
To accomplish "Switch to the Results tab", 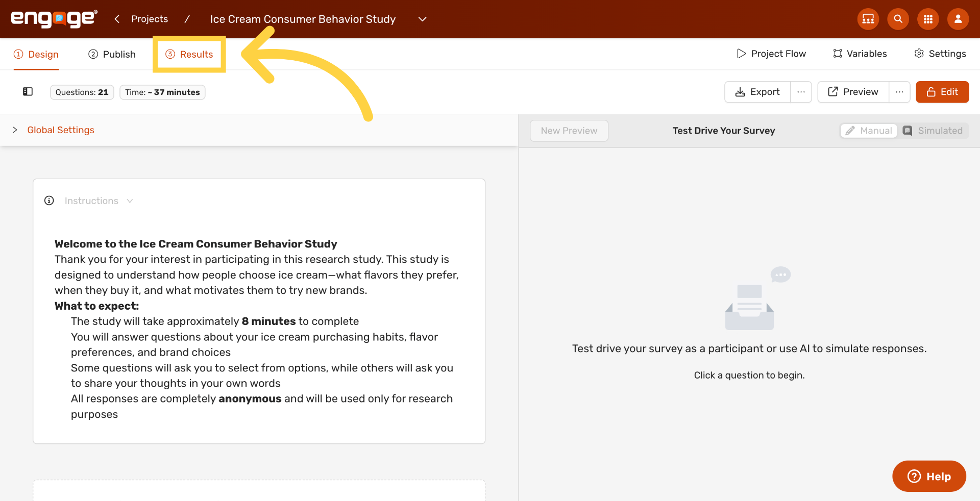I will coord(189,54).
